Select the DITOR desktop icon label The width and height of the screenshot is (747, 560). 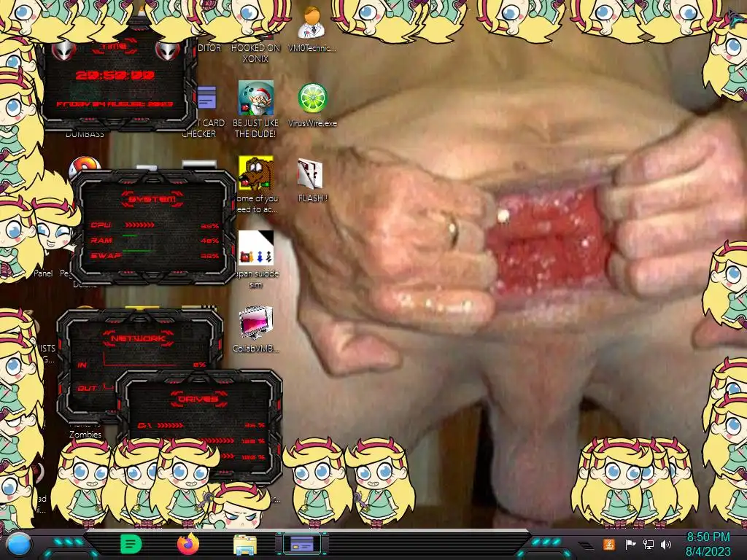tap(209, 48)
